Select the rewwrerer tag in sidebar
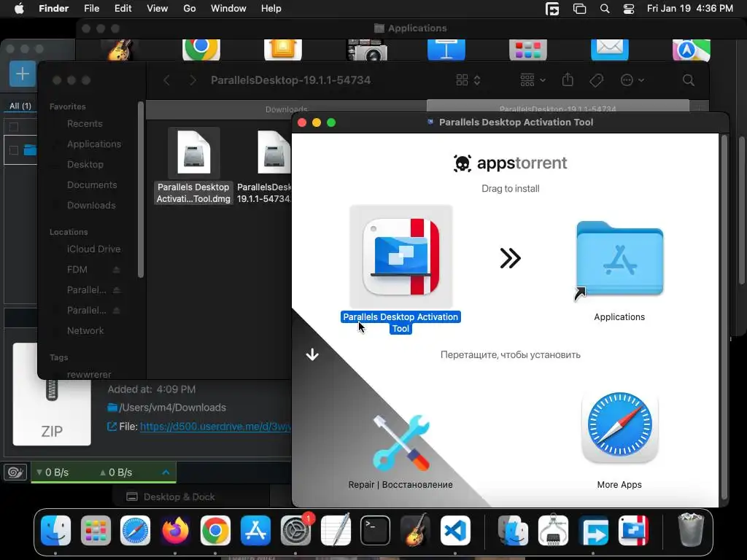747x560 pixels. pyautogui.click(x=89, y=374)
